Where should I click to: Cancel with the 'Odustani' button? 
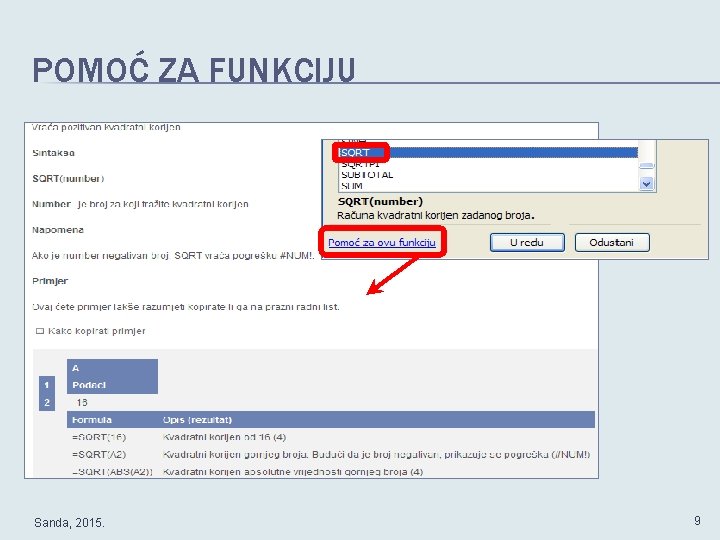click(x=612, y=242)
